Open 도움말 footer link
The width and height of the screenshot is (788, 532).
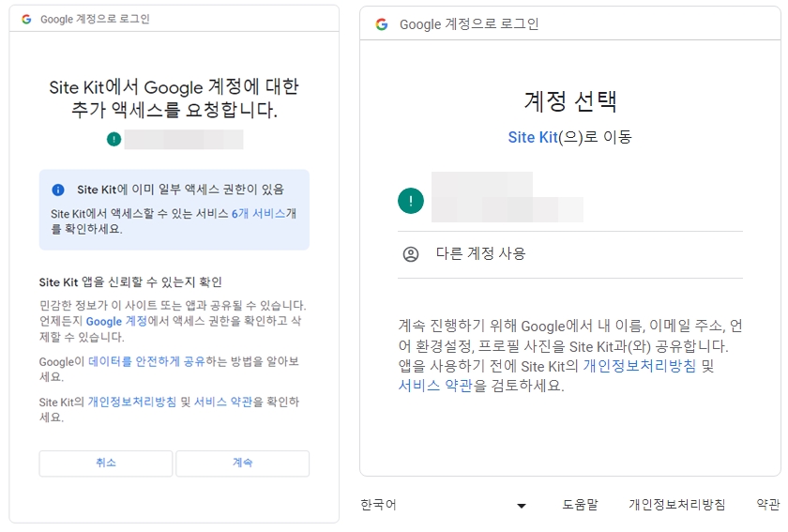tap(580, 505)
